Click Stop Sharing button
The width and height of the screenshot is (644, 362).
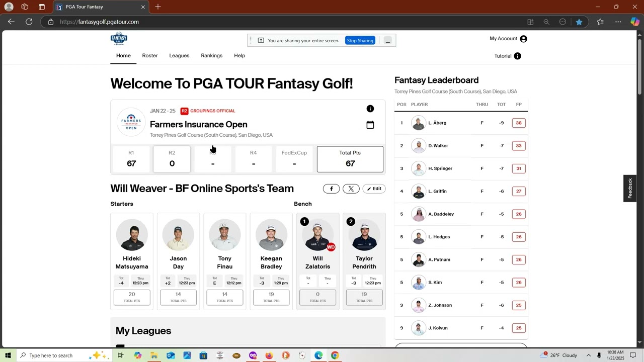coord(360,41)
